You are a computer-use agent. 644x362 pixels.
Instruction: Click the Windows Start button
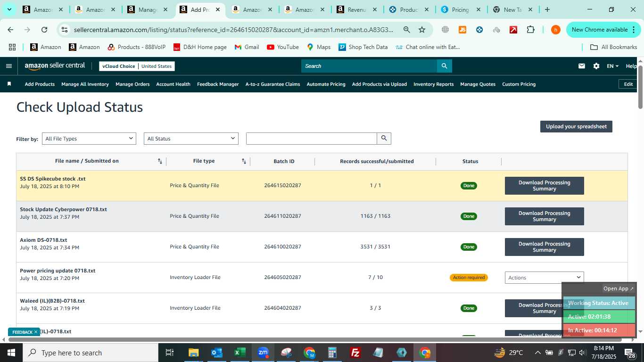click(x=11, y=353)
